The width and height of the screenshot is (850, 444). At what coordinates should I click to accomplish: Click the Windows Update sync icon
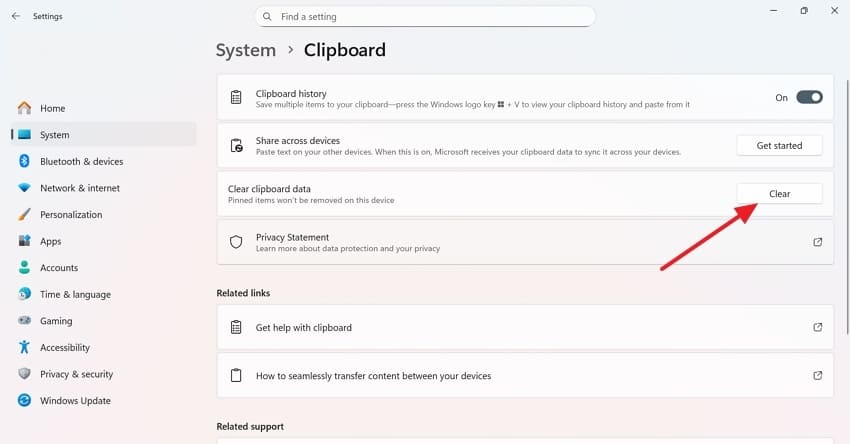[x=24, y=400]
